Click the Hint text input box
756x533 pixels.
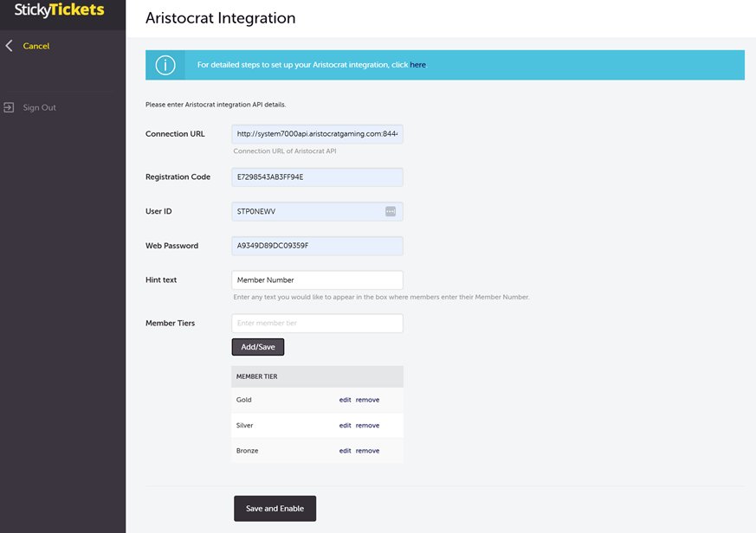click(x=317, y=280)
